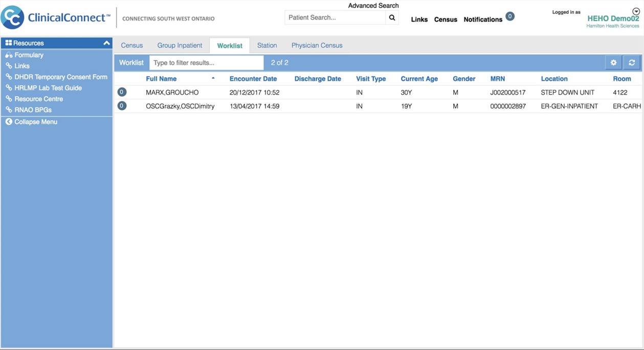This screenshot has height=350, width=644.
Task: Collapse the Resources panel chevron
Action: 106,43
